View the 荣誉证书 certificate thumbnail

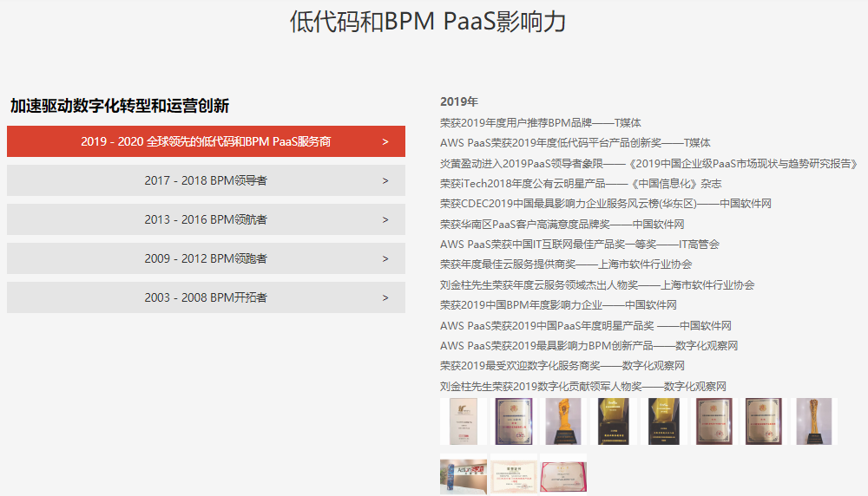[x=513, y=475]
